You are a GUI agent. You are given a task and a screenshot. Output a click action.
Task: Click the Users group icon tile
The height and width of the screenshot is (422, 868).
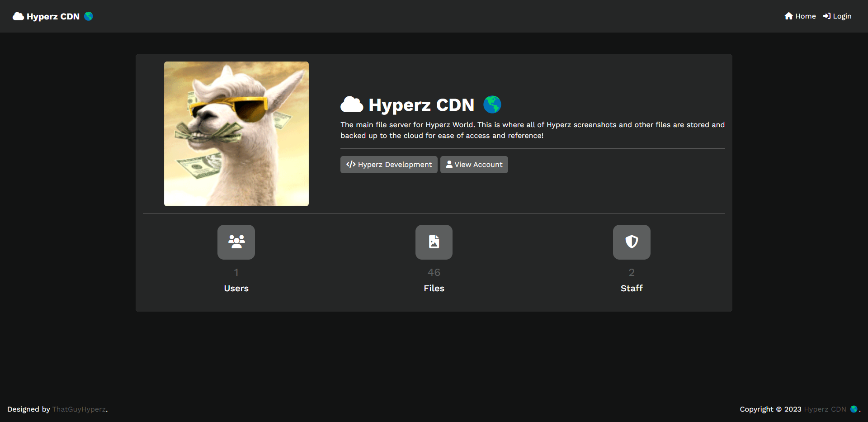click(236, 242)
